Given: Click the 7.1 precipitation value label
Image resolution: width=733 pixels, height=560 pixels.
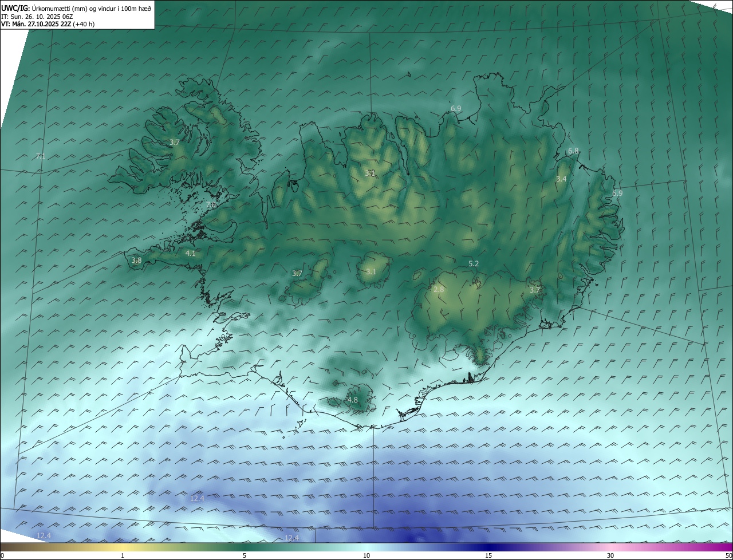Looking at the screenshot, I should pyautogui.click(x=40, y=156).
